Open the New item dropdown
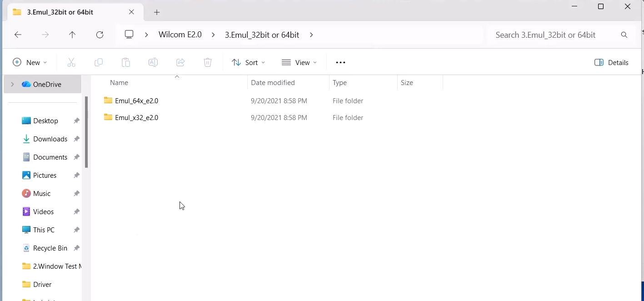The width and height of the screenshot is (644, 301). click(x=30, y=62)
